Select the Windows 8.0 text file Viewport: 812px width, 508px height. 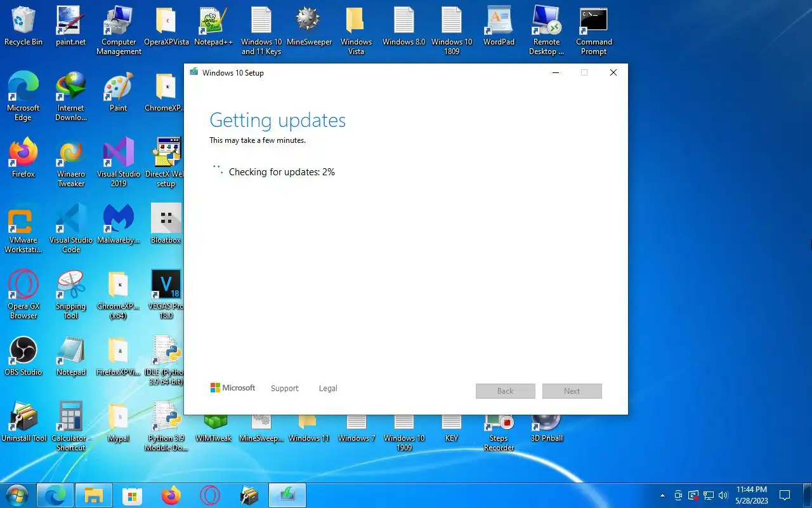pos(404,27)
